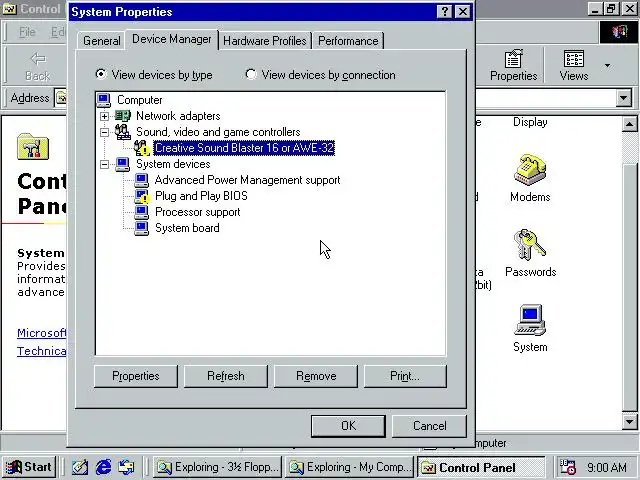Viewport: 640px width, 480px height.
Task: Click the Refresh button
Action: pos(226,376)
